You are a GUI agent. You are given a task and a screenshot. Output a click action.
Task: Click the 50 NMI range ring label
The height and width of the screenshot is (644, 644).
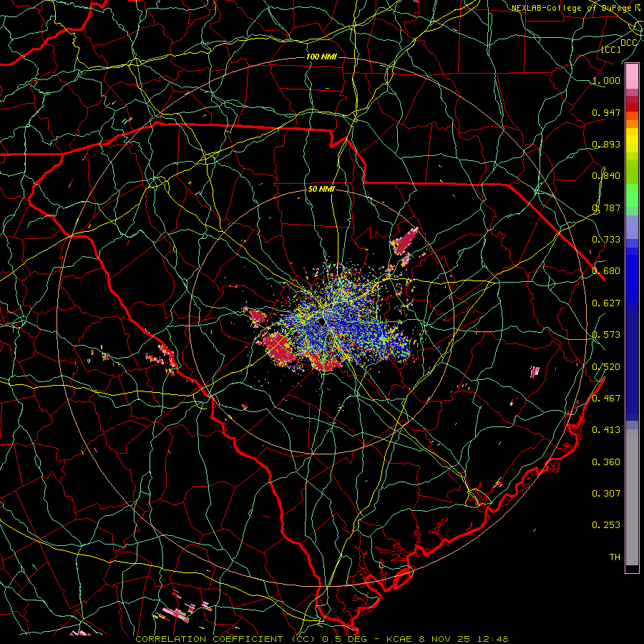tap(321, 189)
